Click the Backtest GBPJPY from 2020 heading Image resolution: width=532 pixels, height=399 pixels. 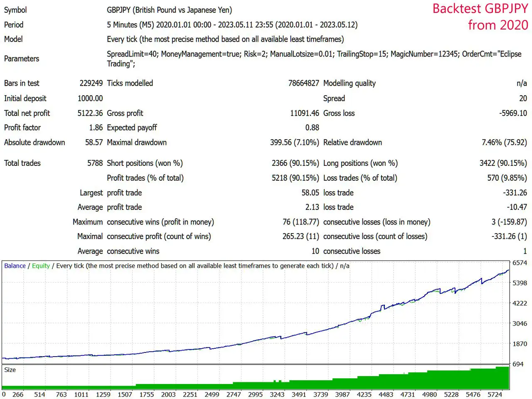click(480, 17)
